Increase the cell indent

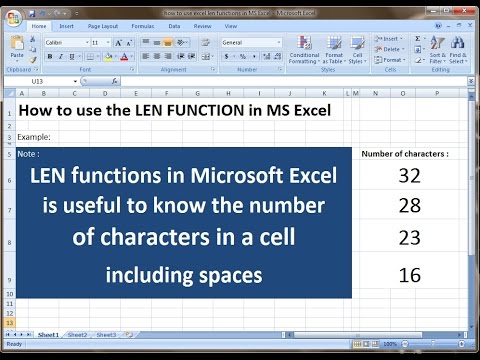(192, 56)
